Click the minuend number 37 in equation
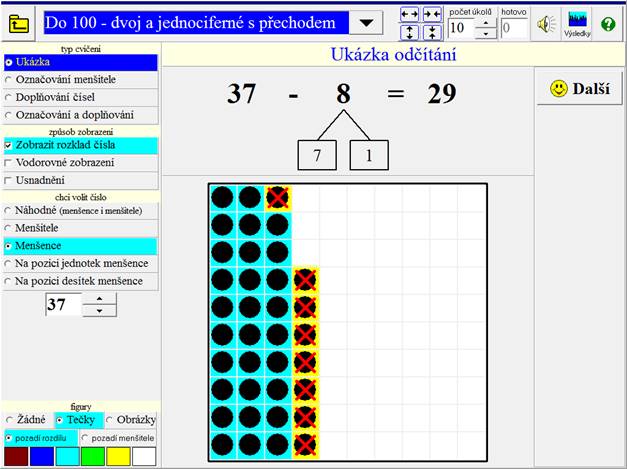Viewport: 627px width, 469px height. (242, 94)
